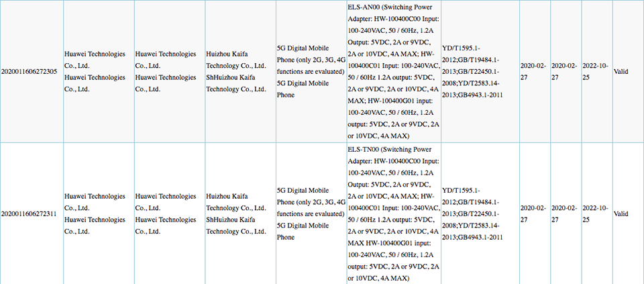The image size is (644, 284).
Task: Click Valid status in the ELS-TN00 row
Action: coord(621,214)
